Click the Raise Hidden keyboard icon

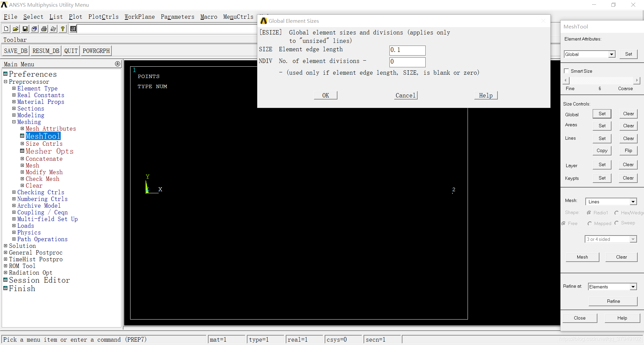click(73, 29)
